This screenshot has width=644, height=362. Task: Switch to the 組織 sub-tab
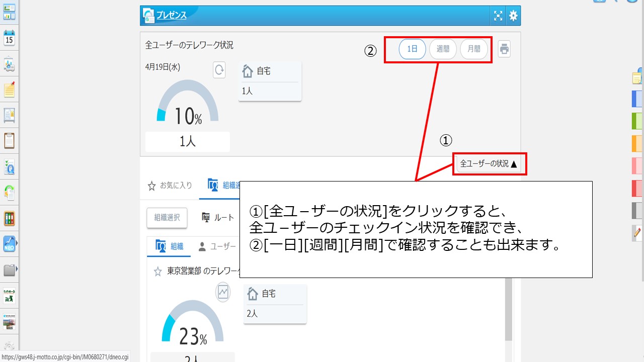170,246
